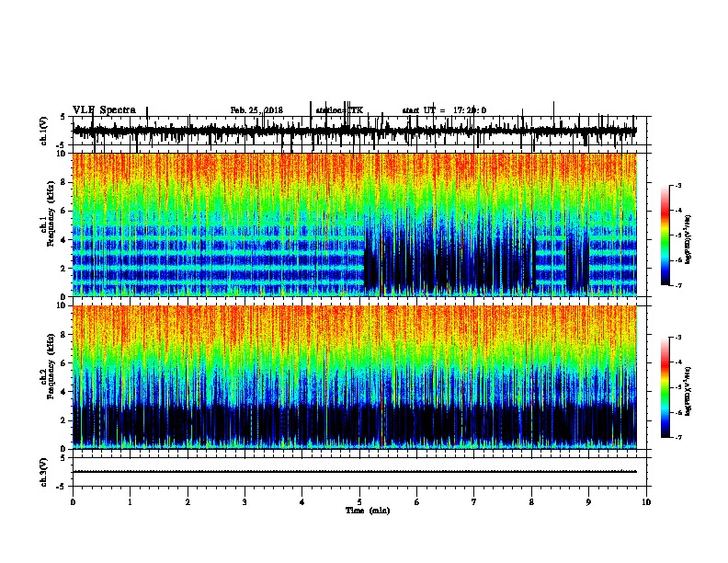Click time axis tick label '0'
This screenshot has width=728, height=563.
73,501
